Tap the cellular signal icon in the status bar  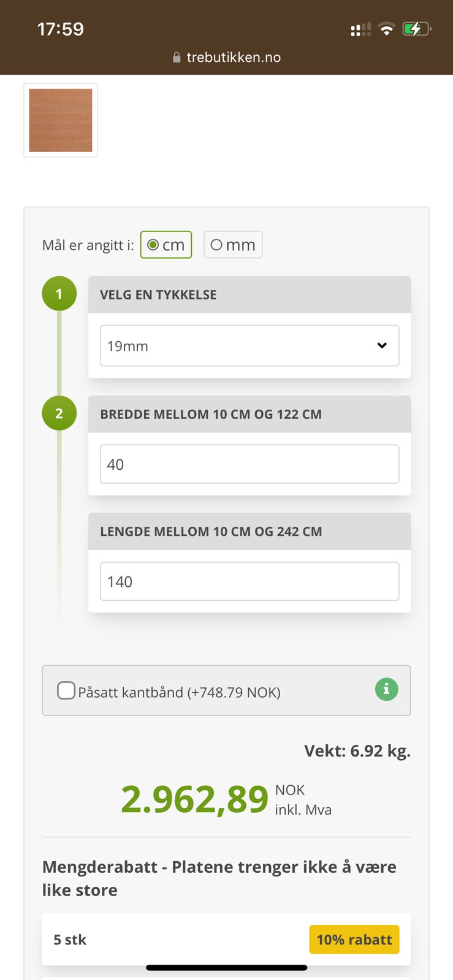coord(360,28)
